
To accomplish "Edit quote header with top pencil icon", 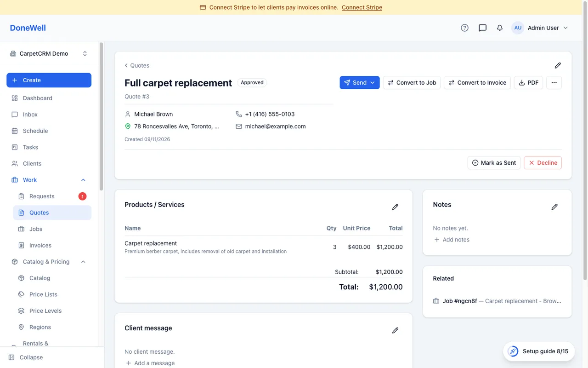I will click(x=558, y=65).
